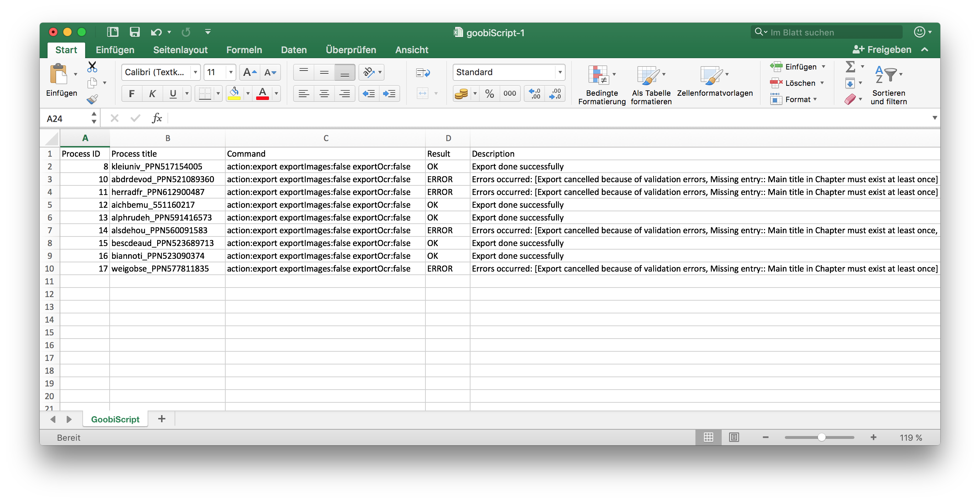Click the zoom in plus button

[x=873, y=437]
